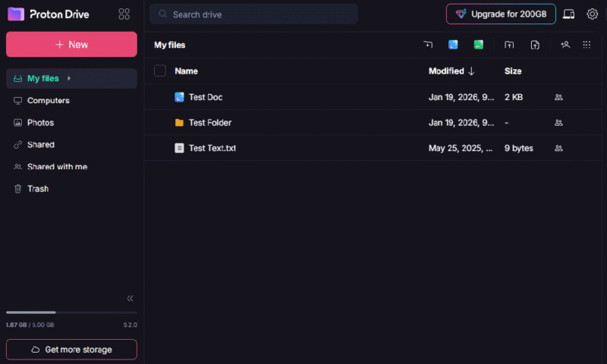Click the shared icon on Test Text.txt row
Image resolution: width=607 pixels, height=364 pixels.
coord(558,148)
